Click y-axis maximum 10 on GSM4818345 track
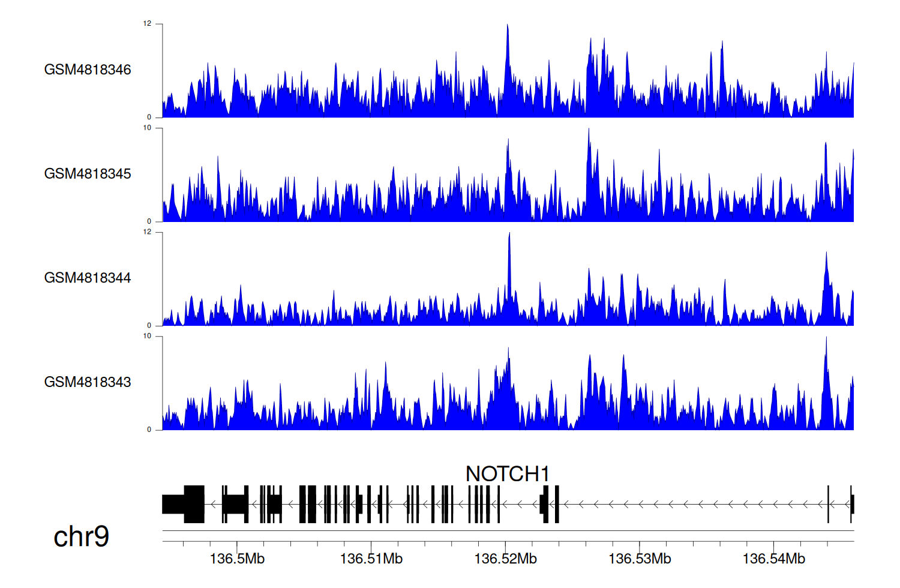Viewport: 900px width, 588px height. tap(147, 128)
